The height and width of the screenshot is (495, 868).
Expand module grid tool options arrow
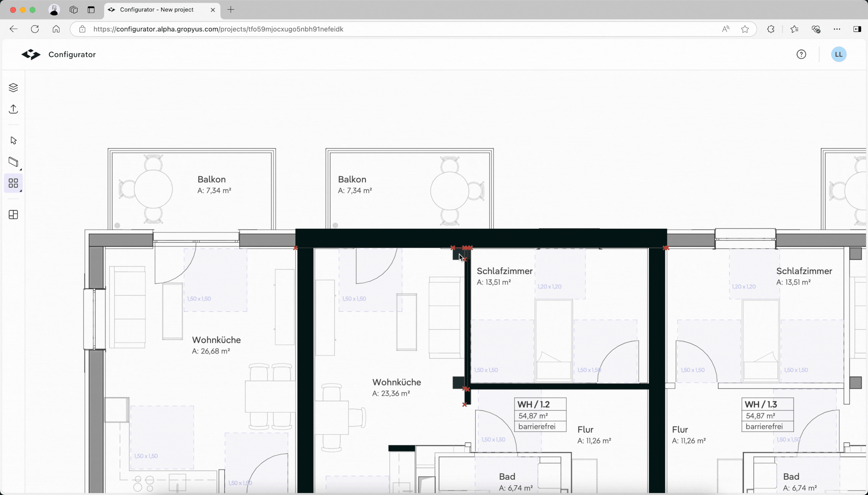pyautogui.click(x=20, y=191)
